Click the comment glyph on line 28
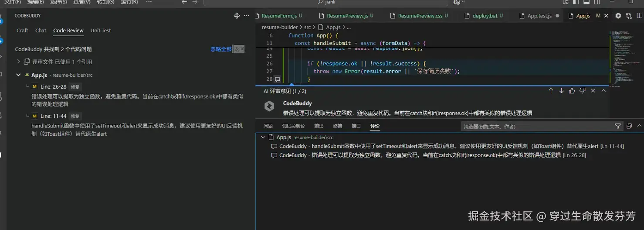 pos(277,79)
